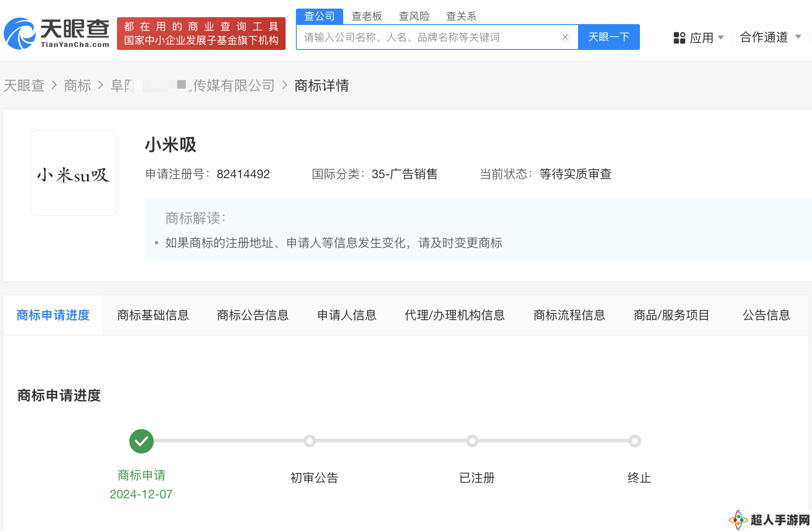Select the 查公司 search tab
The height and width of the screenshot is (531, 812).
coord(320,16)
